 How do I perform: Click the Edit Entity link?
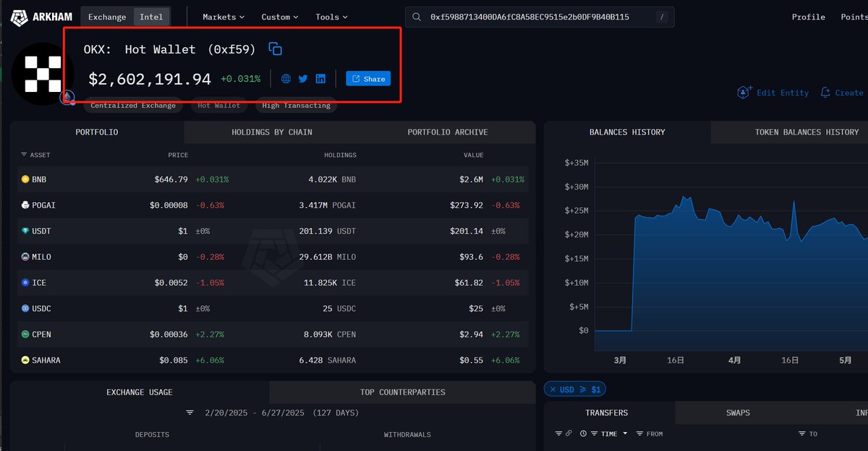coord(783,93)
